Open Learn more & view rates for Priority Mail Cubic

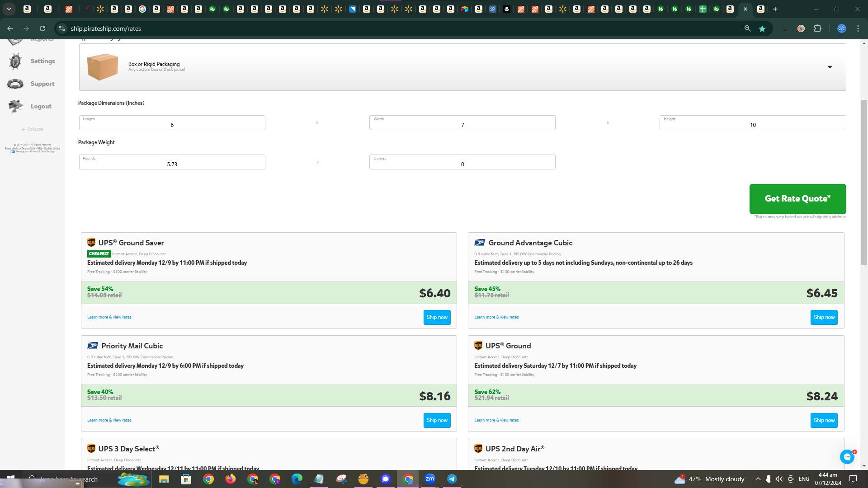pos(109,420)
